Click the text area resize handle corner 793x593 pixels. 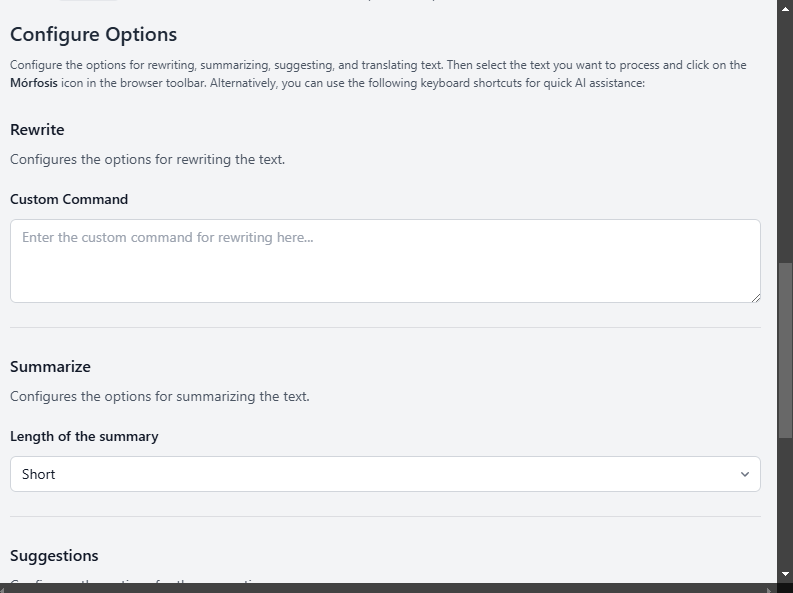[755, 297]
